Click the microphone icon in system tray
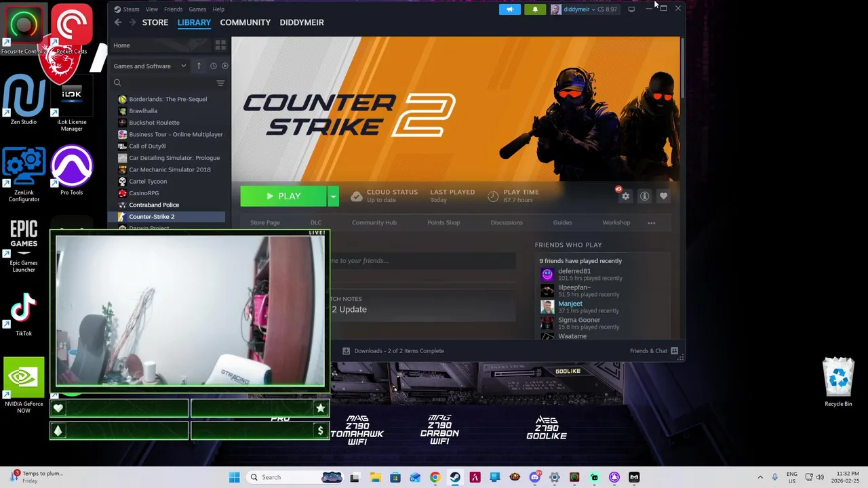This screenshot has width=868, height=488. [775, 477]
